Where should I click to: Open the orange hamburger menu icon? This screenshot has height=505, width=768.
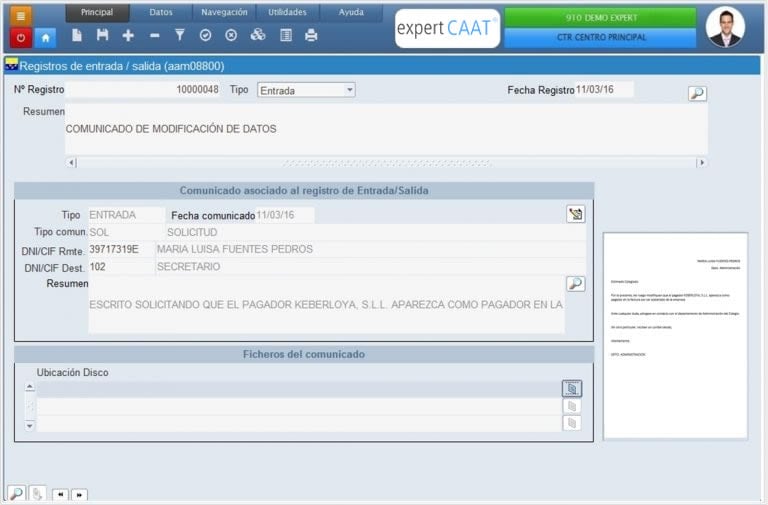click(21, 16)
